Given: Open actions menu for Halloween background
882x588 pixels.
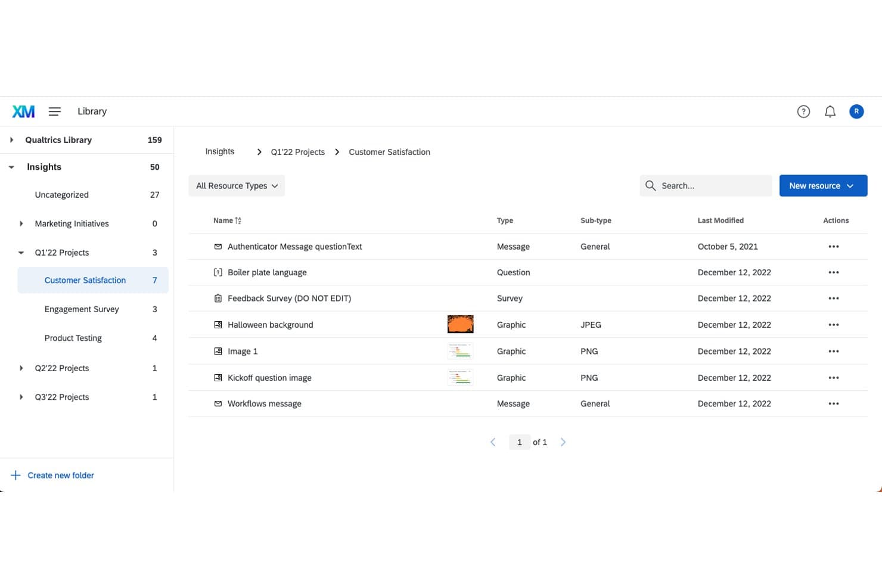Looking at the screenshot, I should pyautogui.click(x=834, y=325).
